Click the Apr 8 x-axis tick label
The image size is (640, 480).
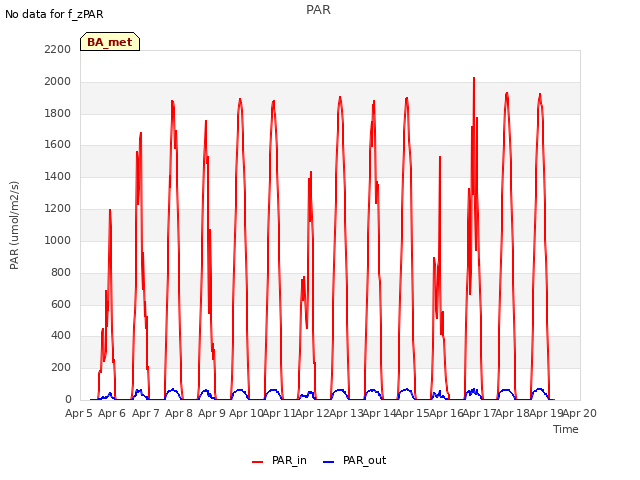point(179,413)
